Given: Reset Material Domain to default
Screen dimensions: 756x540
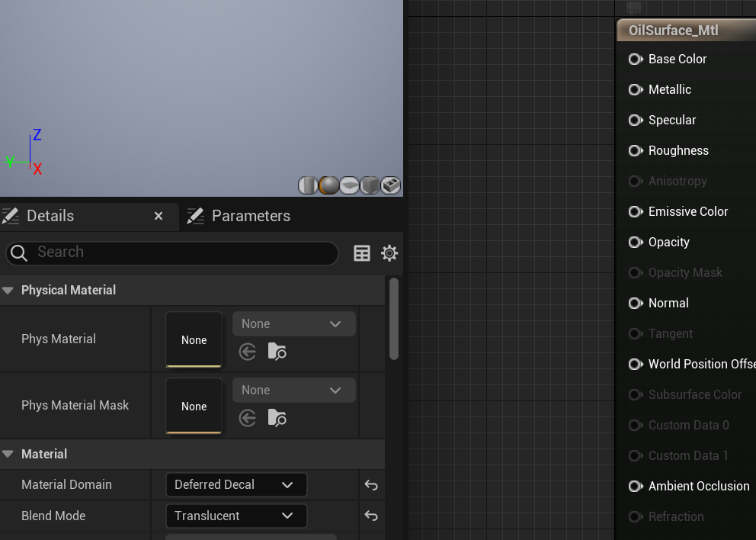Looking at the screenshot, I should tap(371, 485).
